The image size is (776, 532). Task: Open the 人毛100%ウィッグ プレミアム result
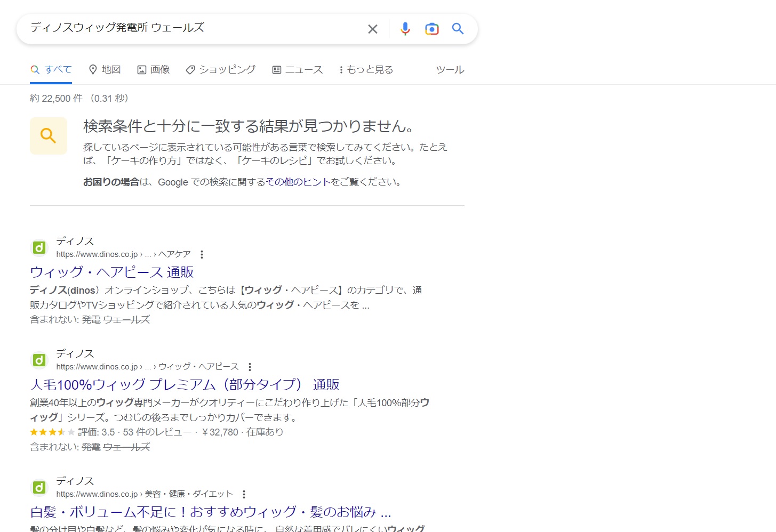coord(185,385)
